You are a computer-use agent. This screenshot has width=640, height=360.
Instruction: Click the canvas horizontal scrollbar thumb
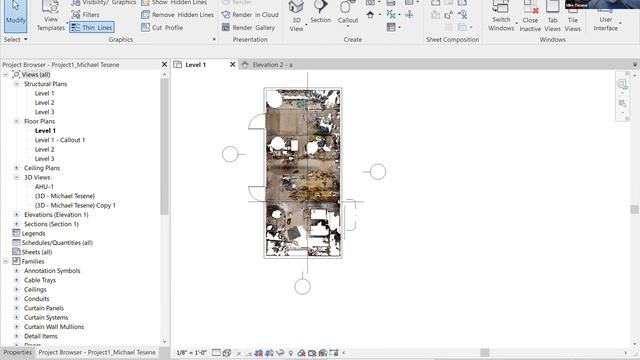484,353
